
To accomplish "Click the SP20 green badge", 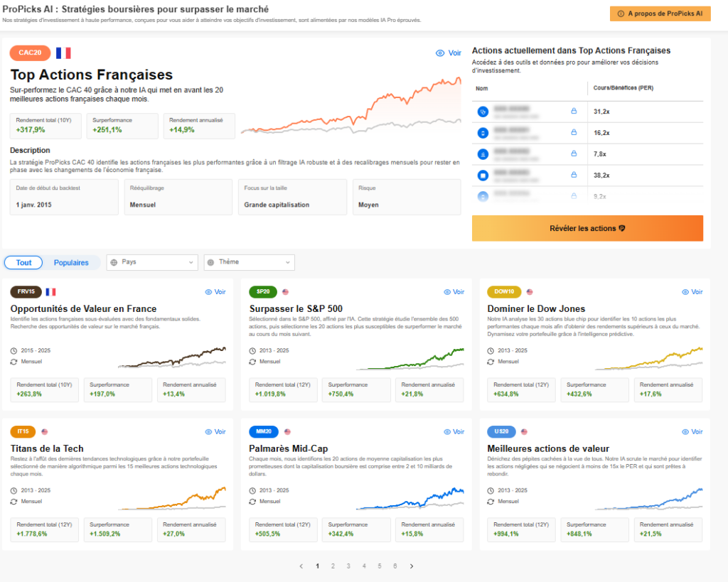I will pos(263,291).
